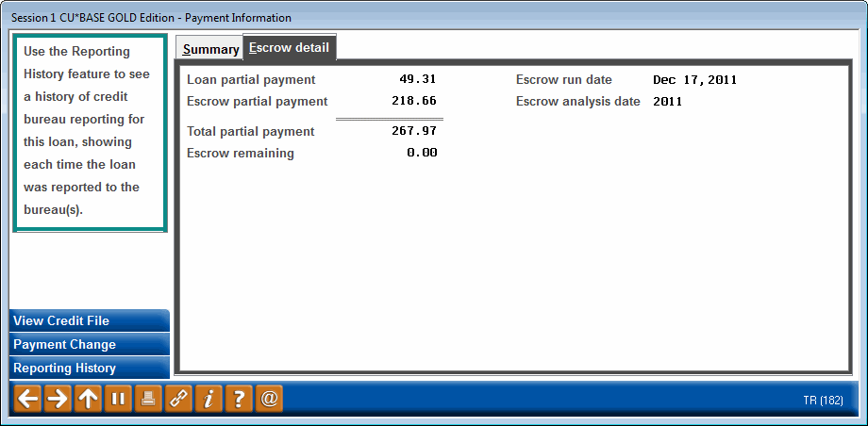Click the @ symbol icon
Viewport: 868px width, 426px height.
(x=269, y=399)
